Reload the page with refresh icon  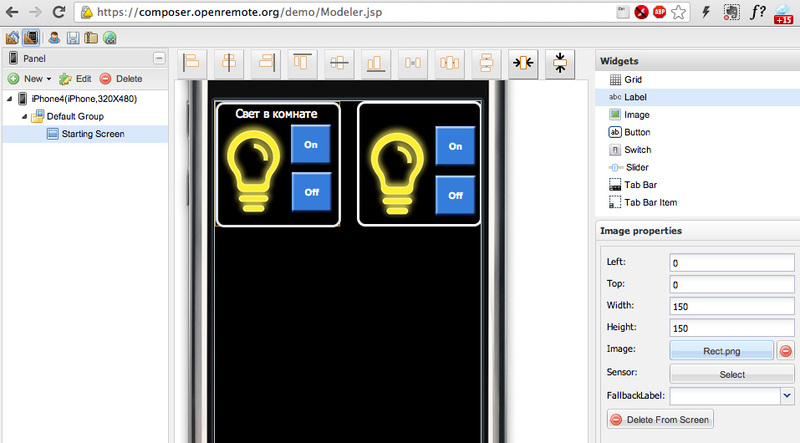pos(59,12)
